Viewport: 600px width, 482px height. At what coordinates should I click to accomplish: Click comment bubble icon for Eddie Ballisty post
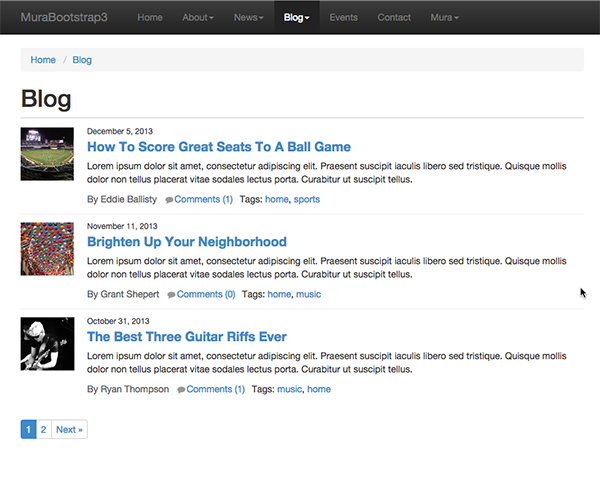tap(169, 200)
